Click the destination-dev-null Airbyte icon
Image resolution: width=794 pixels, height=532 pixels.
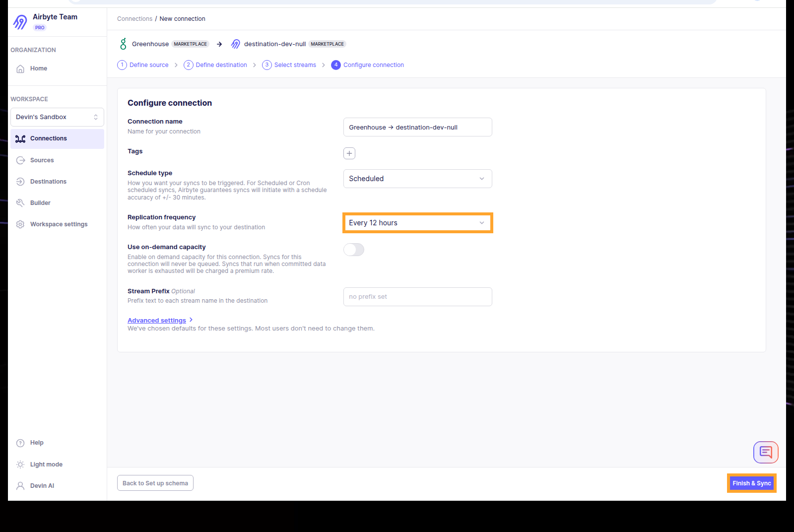[236, 44]
